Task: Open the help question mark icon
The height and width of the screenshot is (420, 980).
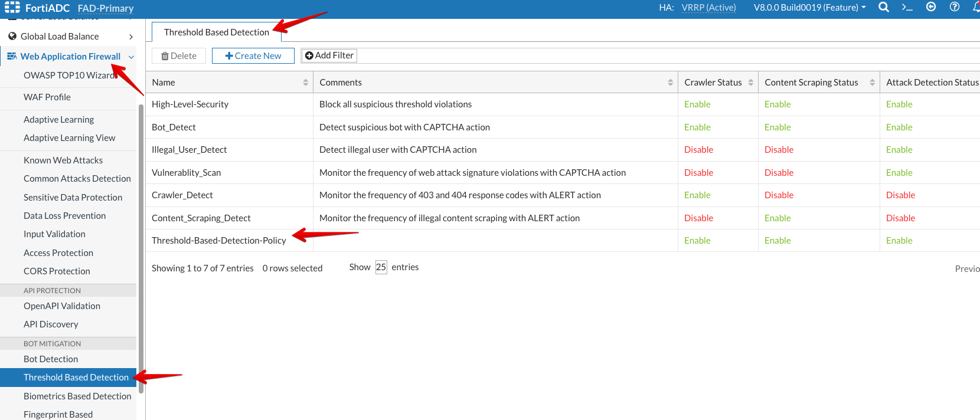Action: [955, 7]
